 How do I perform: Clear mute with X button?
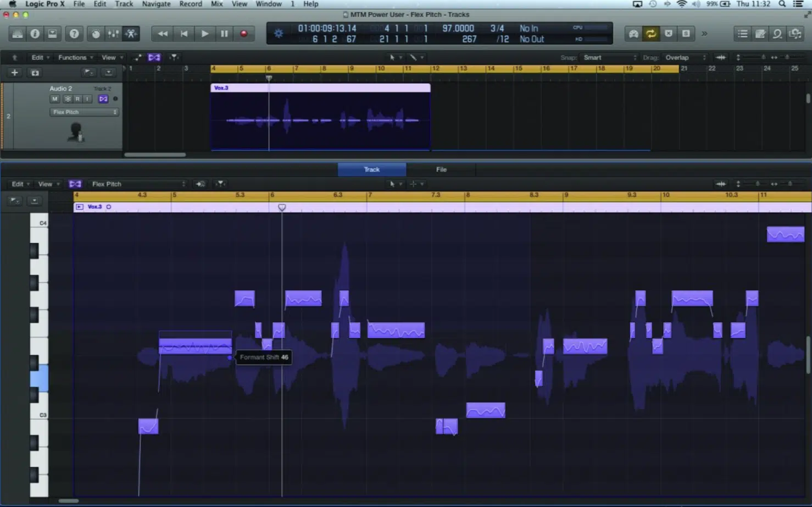669,34
